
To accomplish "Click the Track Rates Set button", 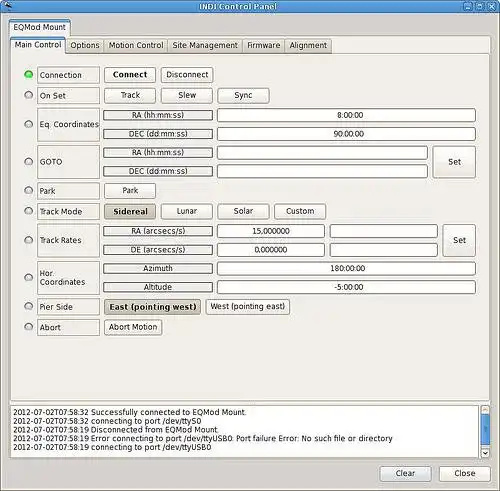I will [x=459, y=240].
